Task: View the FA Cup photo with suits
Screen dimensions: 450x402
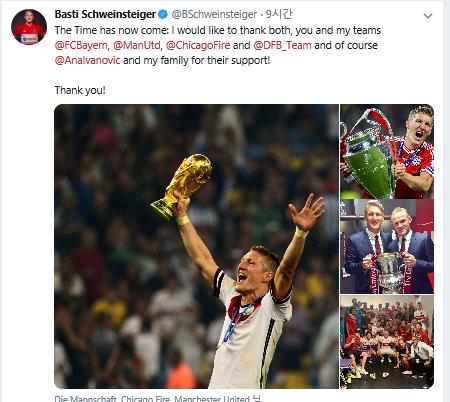Action: point(387,247)
